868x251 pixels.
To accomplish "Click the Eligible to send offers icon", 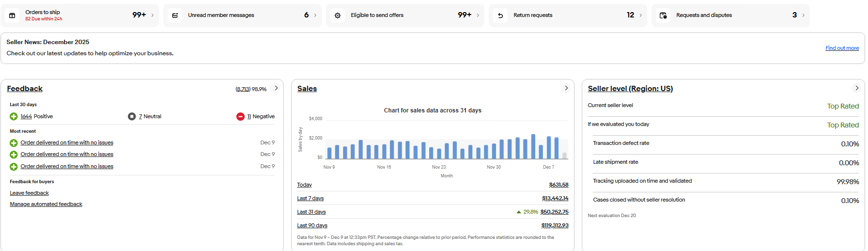I will click(x=338, y=16).
